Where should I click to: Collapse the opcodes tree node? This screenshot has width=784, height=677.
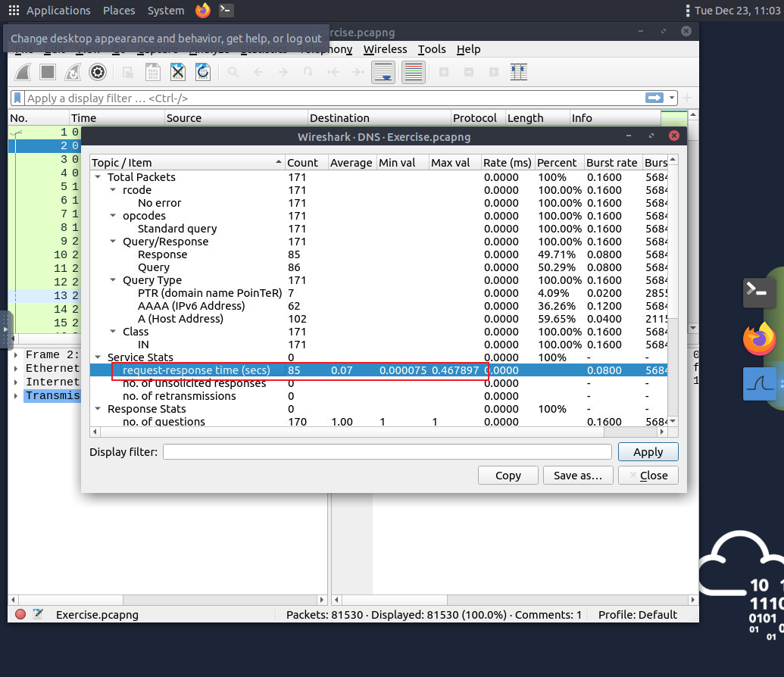coord(113,216)
